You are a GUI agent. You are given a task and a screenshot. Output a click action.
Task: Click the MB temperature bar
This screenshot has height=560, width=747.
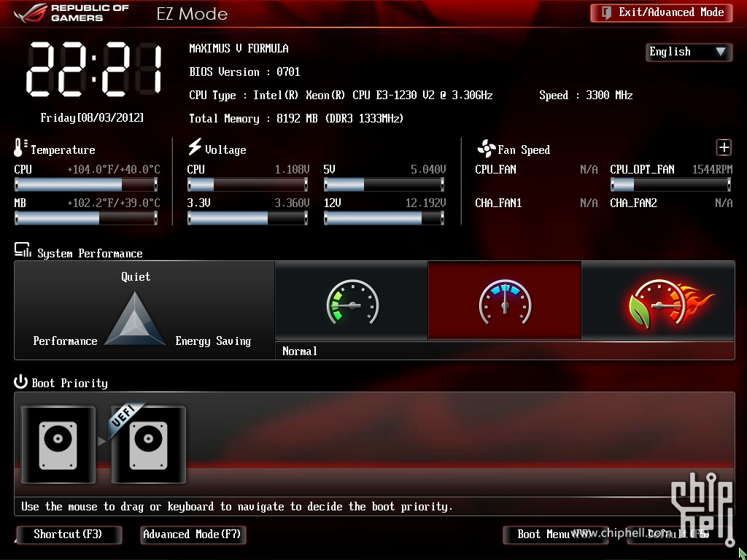click(86, 218)
